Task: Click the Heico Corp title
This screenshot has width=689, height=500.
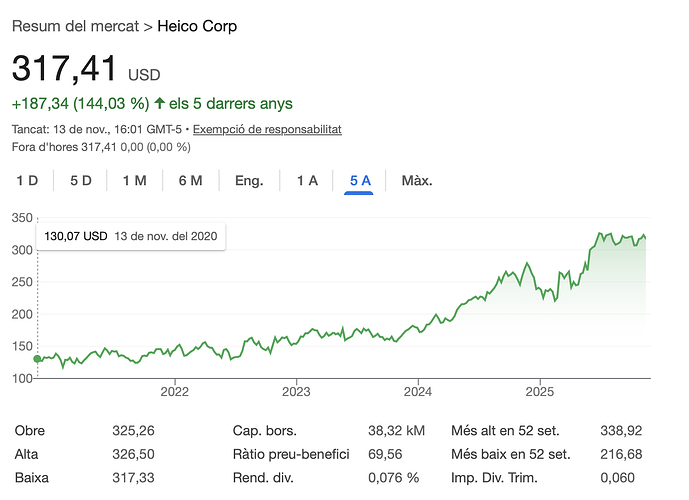Action: tap(198, 24)
